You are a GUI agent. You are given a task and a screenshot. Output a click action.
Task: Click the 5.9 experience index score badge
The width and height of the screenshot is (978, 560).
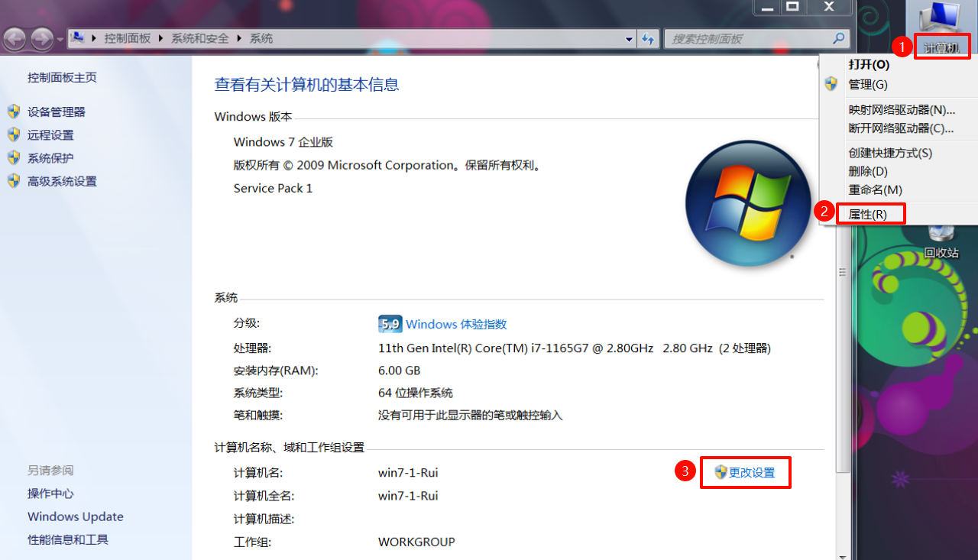(390, 324)
